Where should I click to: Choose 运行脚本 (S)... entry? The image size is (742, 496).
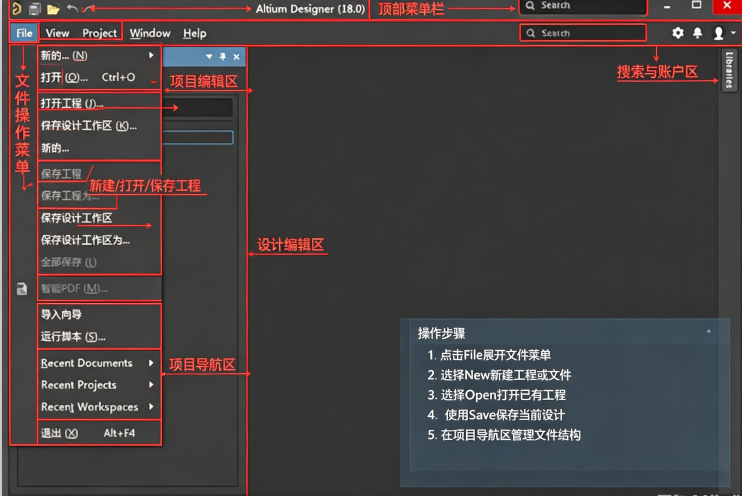[x=98, y=337]
